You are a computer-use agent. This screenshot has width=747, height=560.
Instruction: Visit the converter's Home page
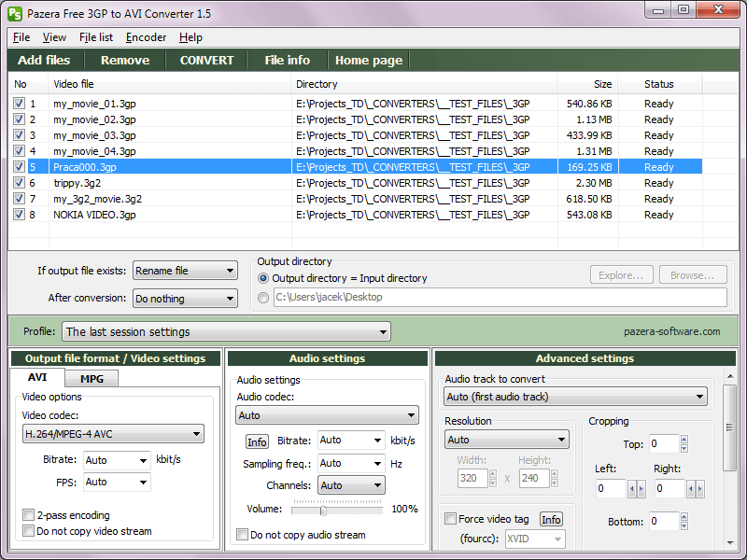368,60
